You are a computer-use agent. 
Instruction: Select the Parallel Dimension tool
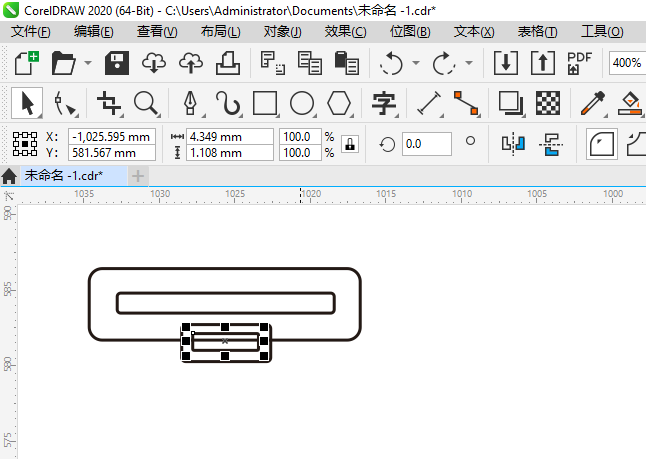tap(429, 103)
